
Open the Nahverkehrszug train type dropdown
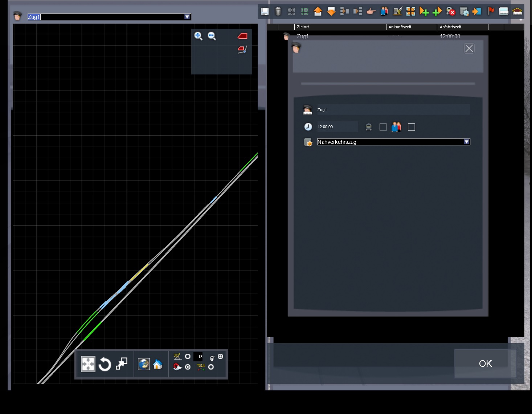[x=467, y=142]
